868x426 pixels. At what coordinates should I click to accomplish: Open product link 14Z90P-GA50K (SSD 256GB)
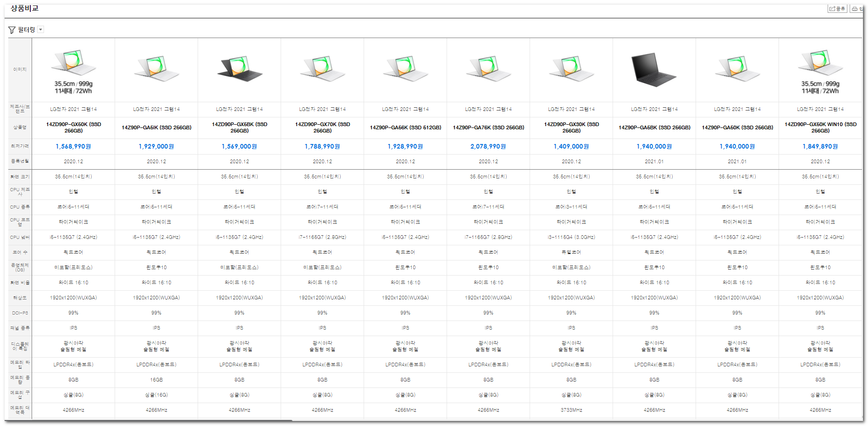coord(737,127)
